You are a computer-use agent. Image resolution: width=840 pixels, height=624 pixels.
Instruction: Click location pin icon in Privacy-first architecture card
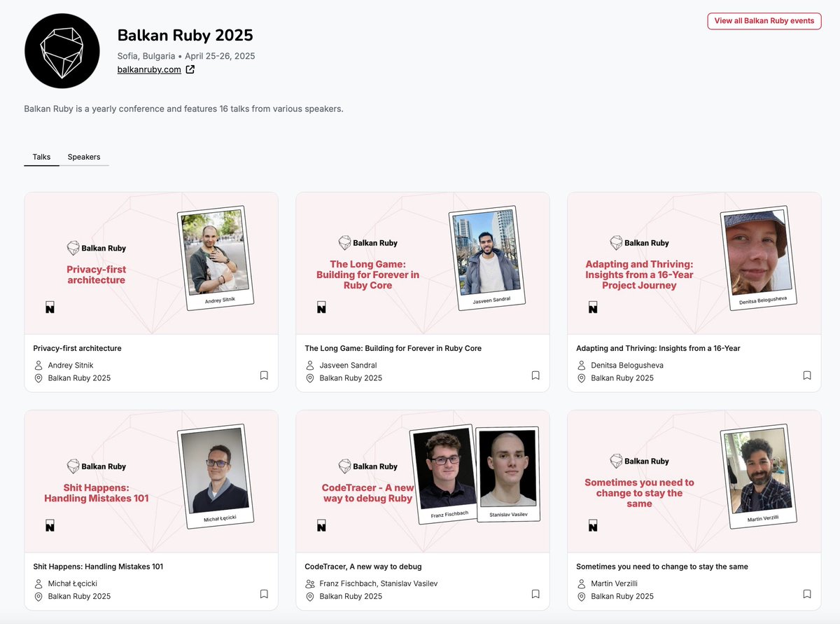coord(38,378)
